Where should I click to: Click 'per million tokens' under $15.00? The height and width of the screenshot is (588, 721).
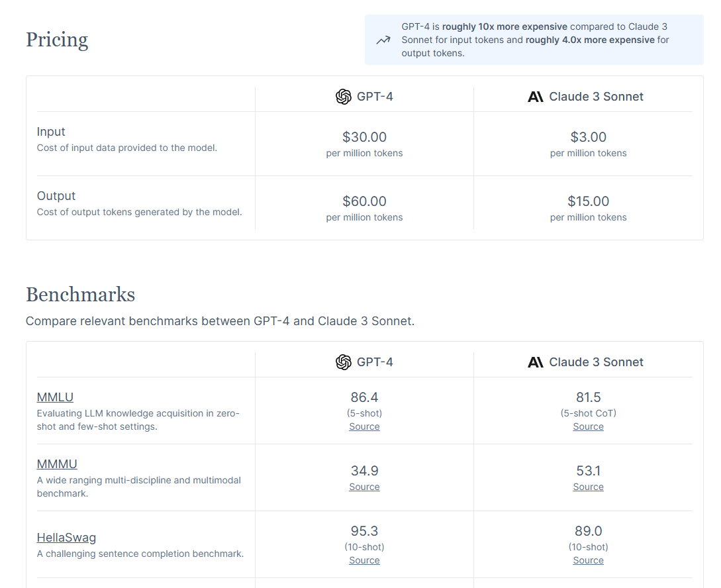(588, 218)
